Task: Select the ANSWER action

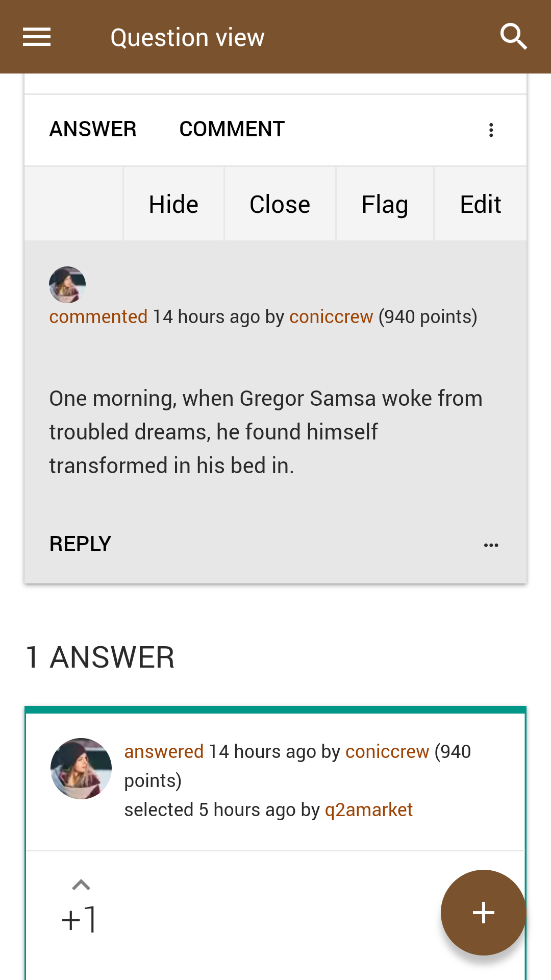Action: coord(93,129)
